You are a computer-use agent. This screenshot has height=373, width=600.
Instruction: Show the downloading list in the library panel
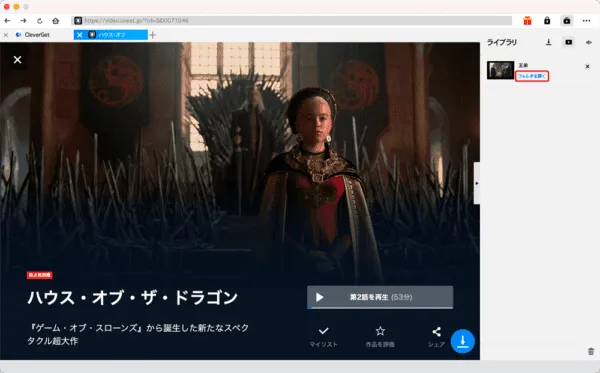click(x=549, y=42)
